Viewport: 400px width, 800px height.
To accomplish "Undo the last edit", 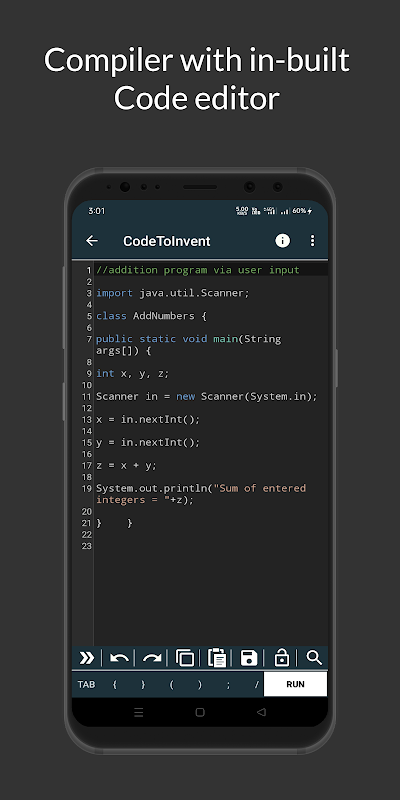I will click(119, 658).
